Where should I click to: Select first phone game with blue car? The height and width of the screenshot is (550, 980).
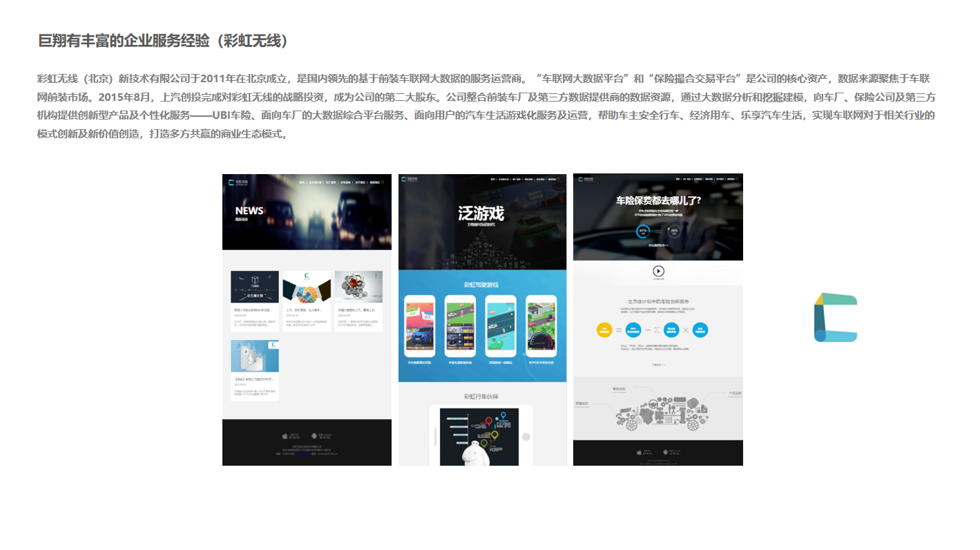pyautogui.click(x=419, y=326)
